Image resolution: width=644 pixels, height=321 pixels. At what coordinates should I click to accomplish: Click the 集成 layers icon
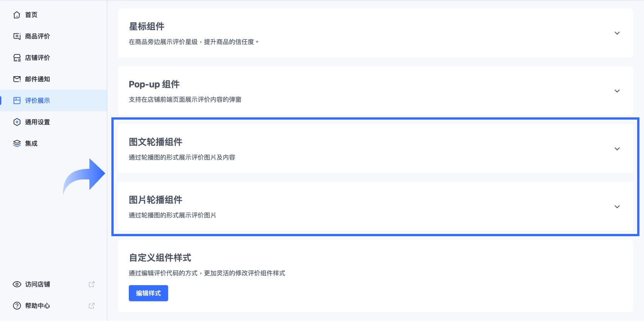click(x=17, y=143)
